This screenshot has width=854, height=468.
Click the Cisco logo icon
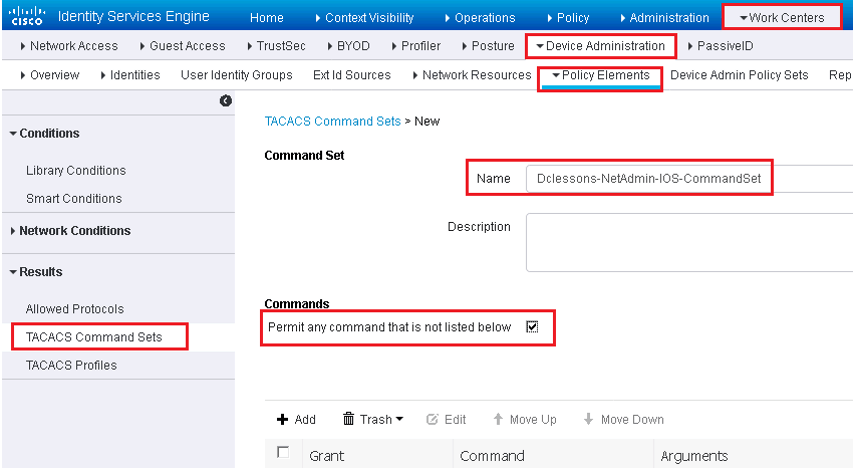tap(27, 15)
